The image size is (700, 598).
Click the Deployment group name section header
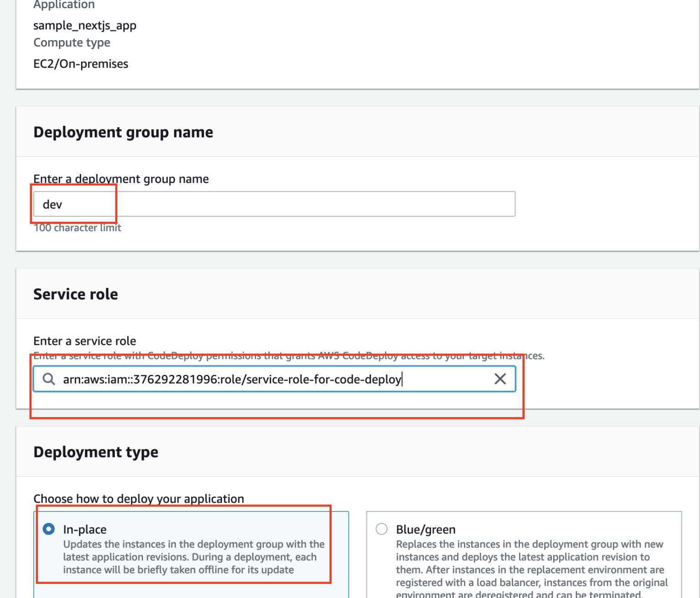[x=123, y=132]
